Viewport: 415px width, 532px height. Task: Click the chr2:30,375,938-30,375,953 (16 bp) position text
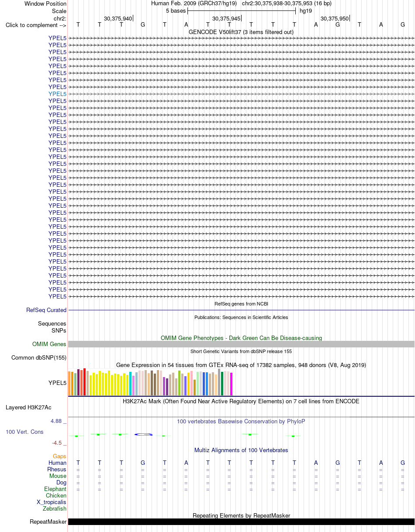287,3
